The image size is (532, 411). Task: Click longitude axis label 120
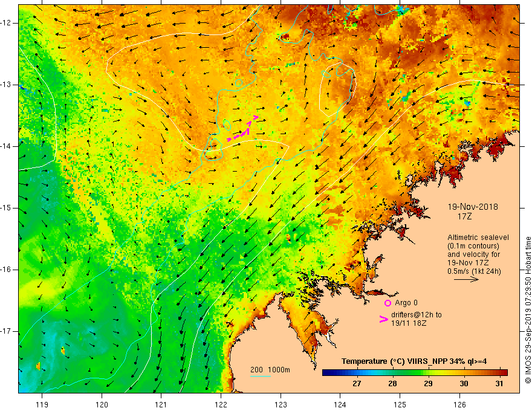(x=102, y=404)
